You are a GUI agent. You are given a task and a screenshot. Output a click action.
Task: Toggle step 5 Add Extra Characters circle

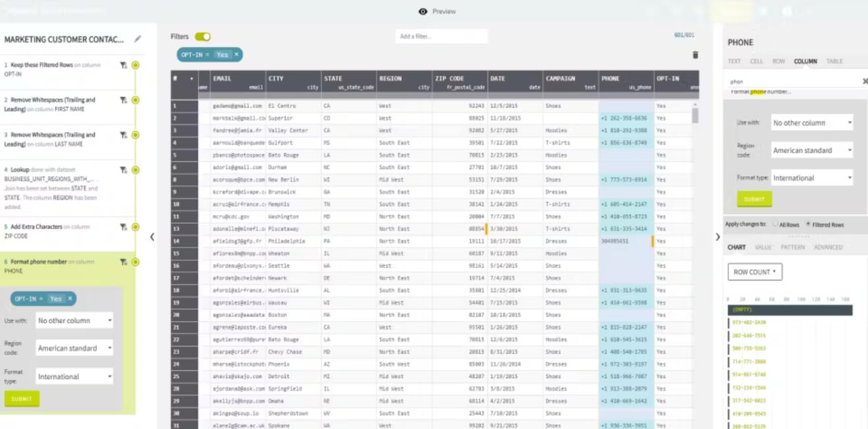135,227
